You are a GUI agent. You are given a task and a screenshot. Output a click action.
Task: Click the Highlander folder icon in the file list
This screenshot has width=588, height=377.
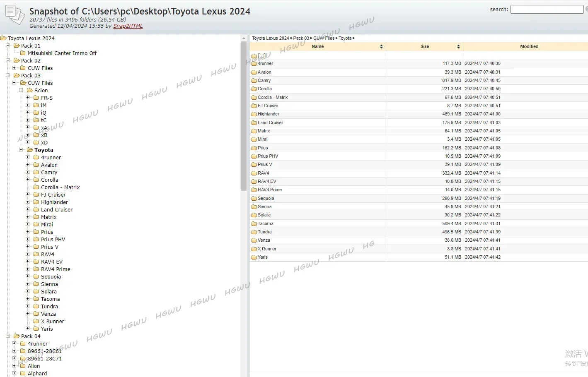pyautogui.click(x=254, y=114)
